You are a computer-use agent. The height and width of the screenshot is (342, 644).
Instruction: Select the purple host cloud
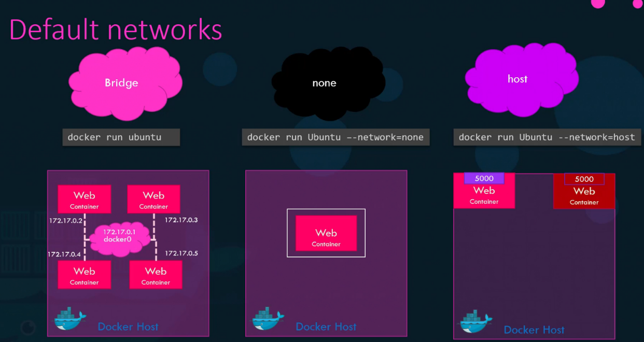coord(517,79)
